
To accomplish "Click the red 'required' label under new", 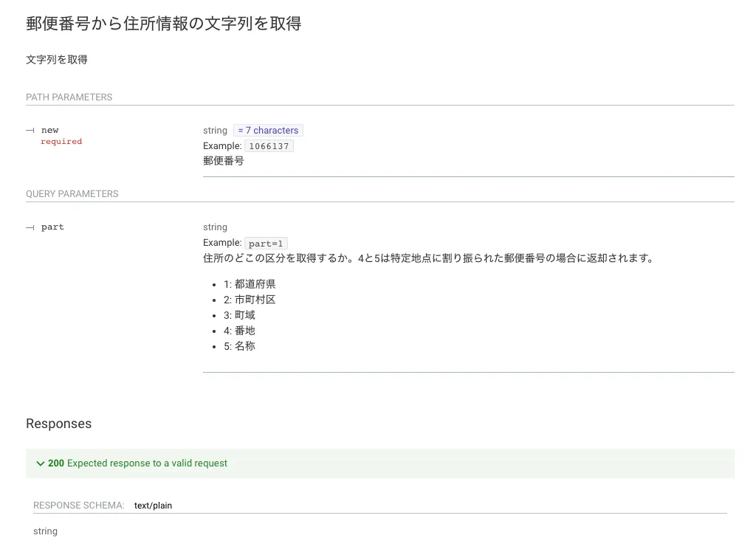I will 61,142.
